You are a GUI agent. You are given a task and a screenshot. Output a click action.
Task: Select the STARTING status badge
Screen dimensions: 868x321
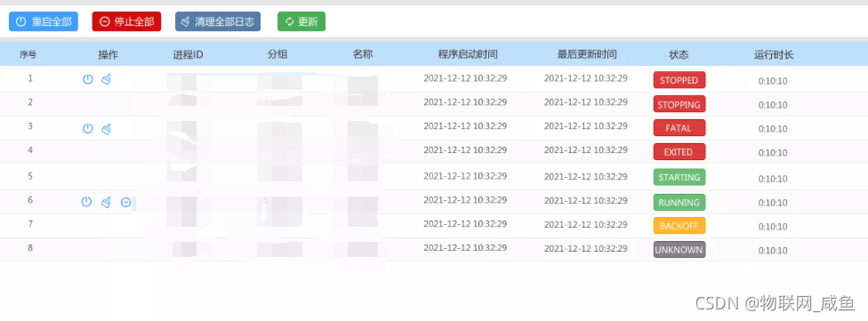(679, 177)
